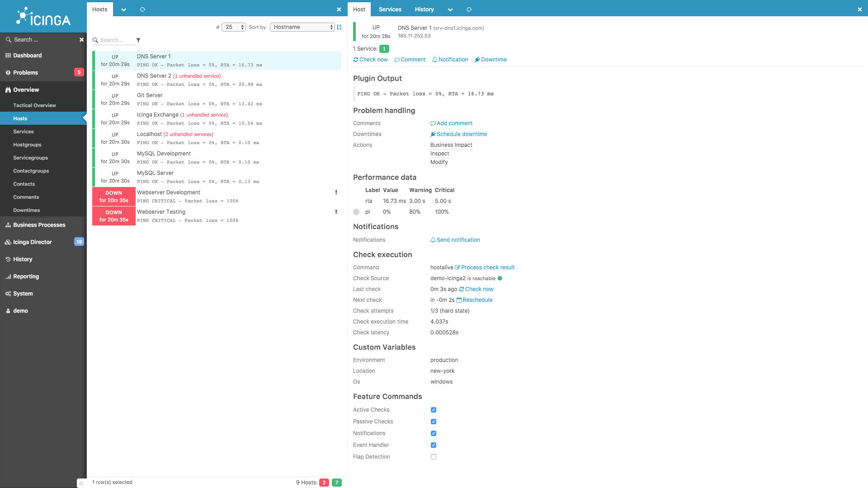Toggle Active Checks checkbox

(434, 410)
